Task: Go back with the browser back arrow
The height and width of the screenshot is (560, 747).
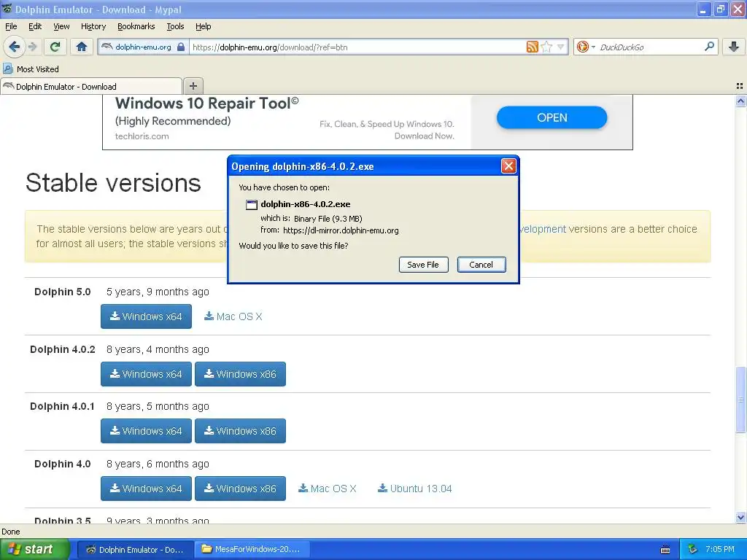Action: pyautogui.click(x=15, y=47)
